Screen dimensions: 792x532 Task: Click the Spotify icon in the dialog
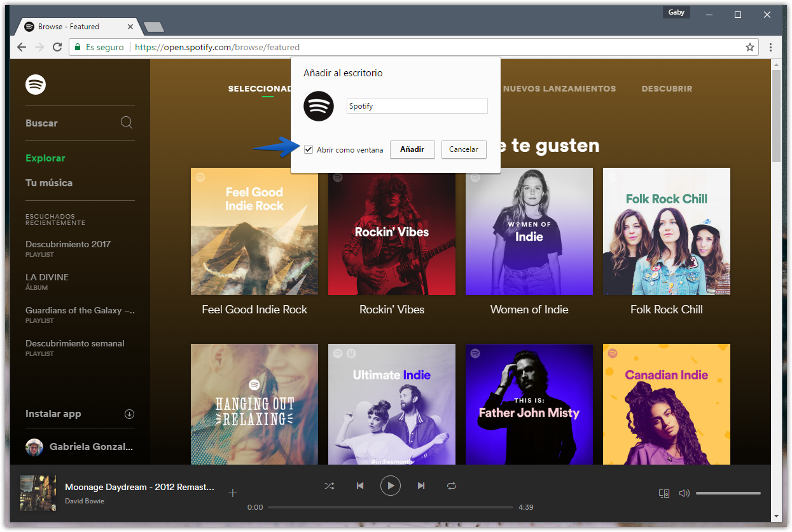pyautogui.click(x=319, y=106)
